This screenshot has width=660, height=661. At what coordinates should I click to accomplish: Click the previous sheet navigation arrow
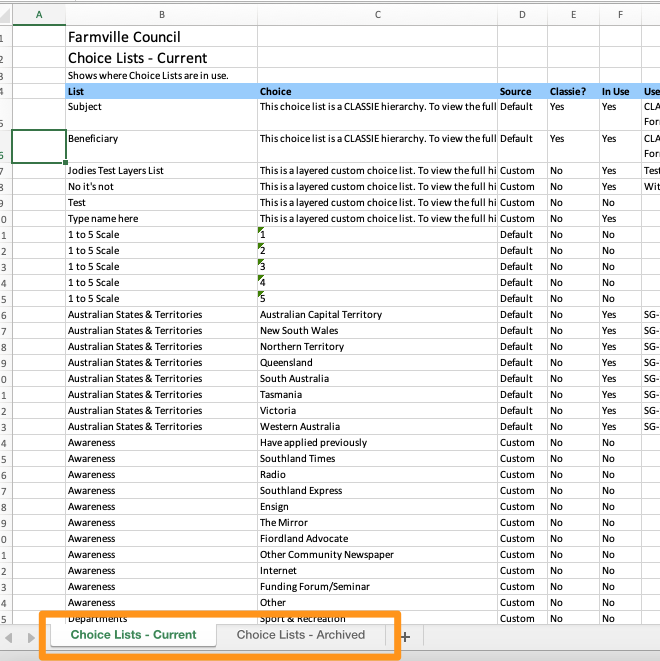pos(10,636)
